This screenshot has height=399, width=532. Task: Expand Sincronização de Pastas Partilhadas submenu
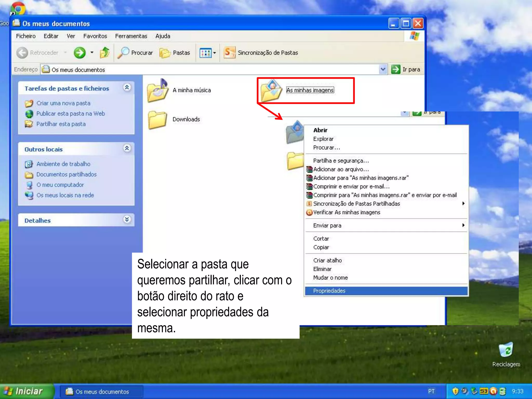click(386, 204)
